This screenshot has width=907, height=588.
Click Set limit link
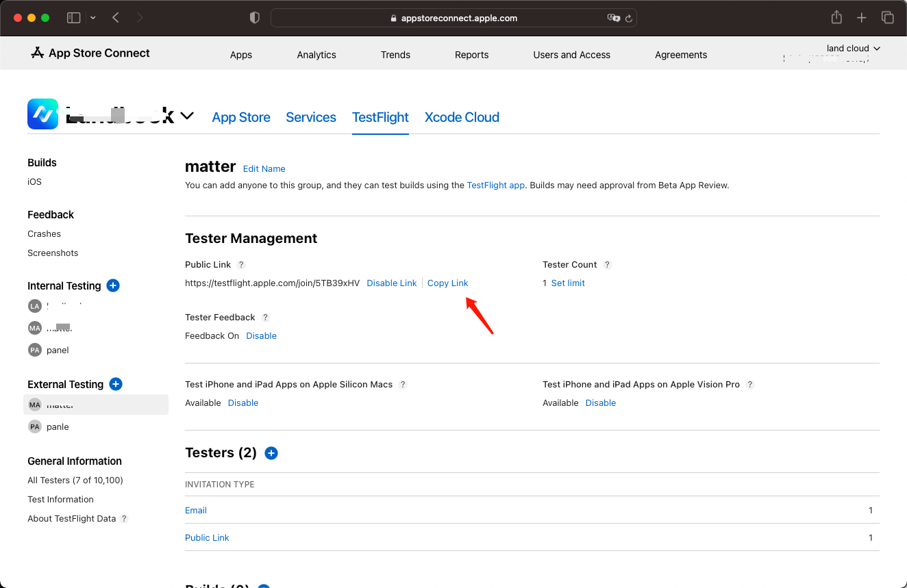pos(568,283)
